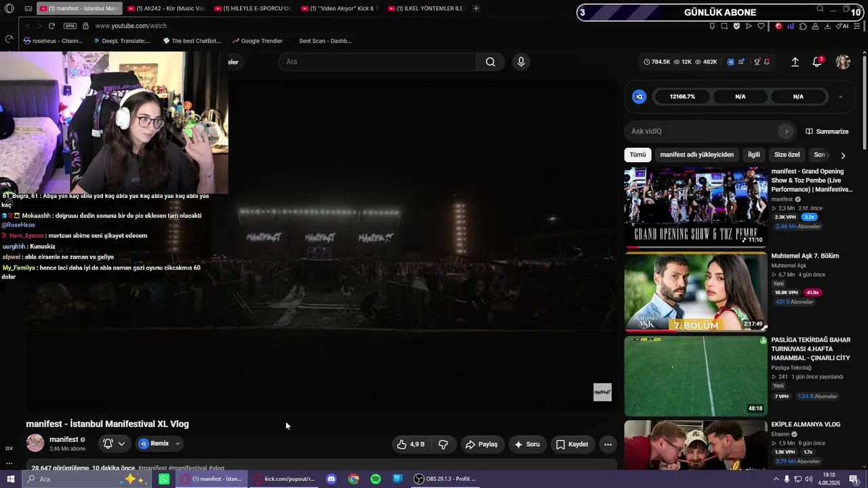The height and width of the screenshot is (488, 868).
Task: Open the Opera GX menu logo
Action: (x=9, y=9)
